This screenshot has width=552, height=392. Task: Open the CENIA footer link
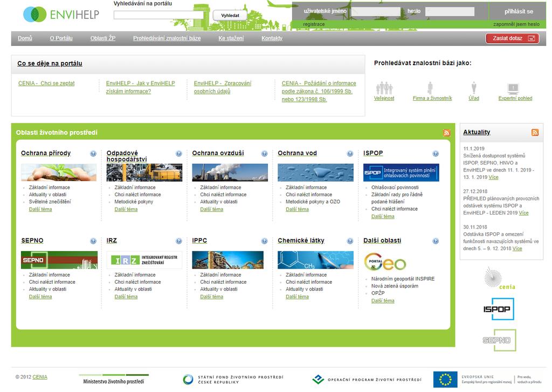[40, 377]
